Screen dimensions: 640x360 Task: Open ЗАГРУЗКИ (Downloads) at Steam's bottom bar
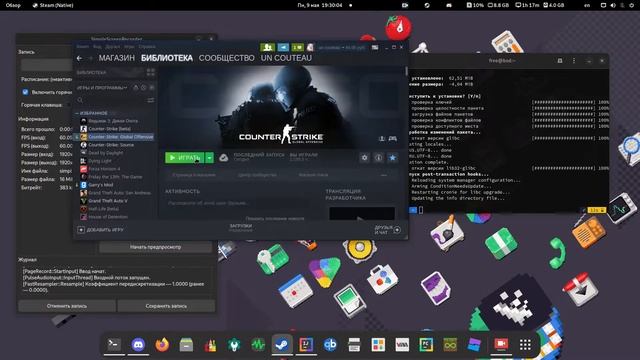(241, 228)
